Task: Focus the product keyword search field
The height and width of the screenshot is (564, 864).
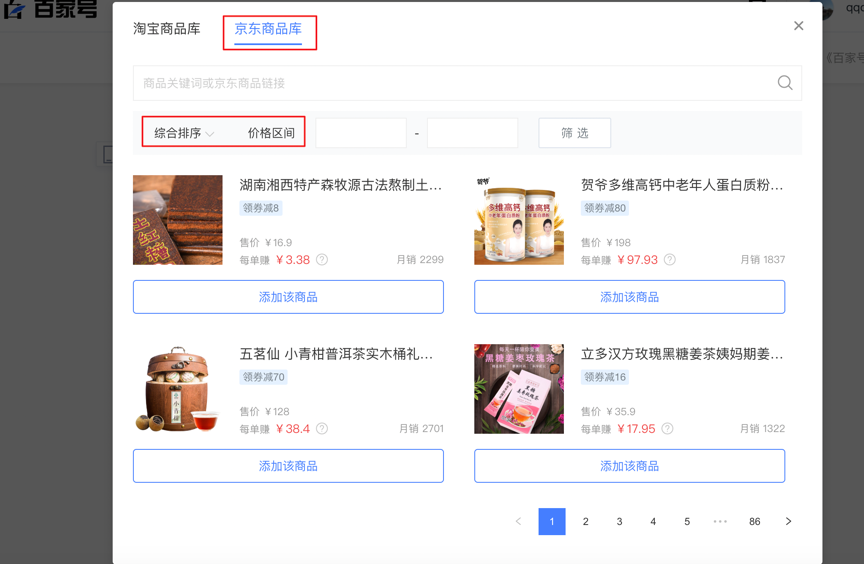Action: coord(455,83)
